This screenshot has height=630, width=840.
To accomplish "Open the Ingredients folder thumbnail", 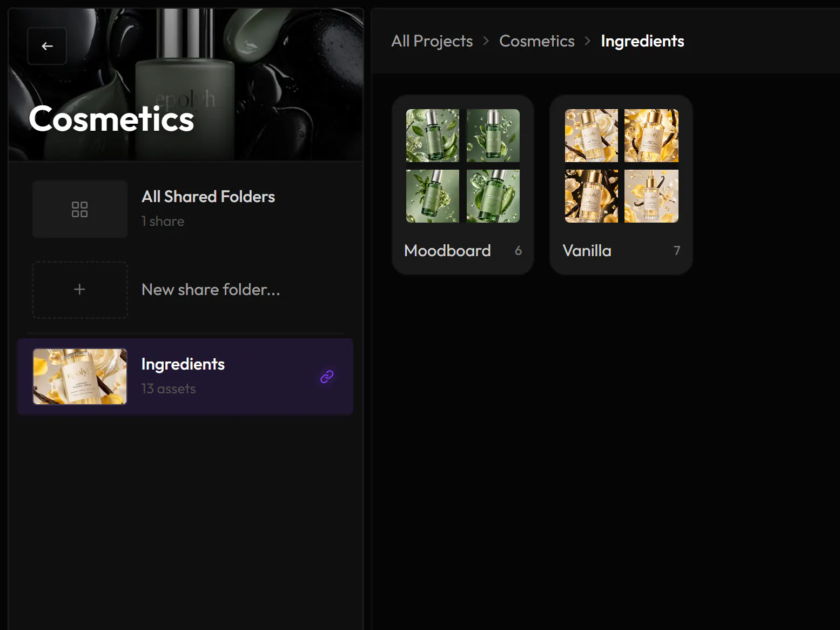I will pyautogui.click(x=80, y=377).
